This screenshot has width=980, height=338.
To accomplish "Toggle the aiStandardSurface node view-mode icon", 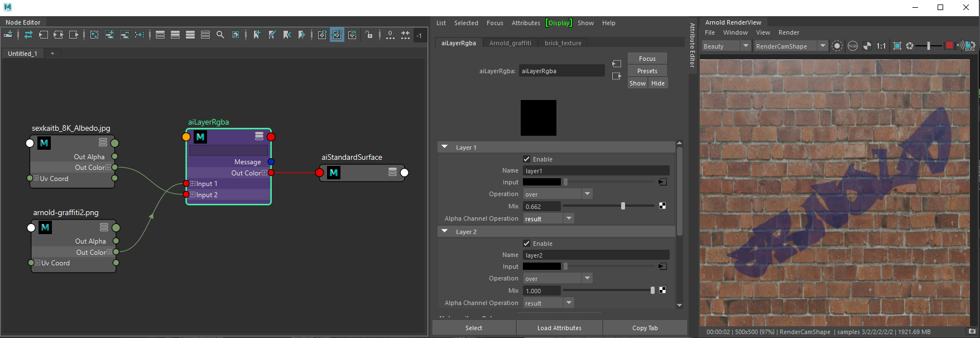I will point(393,172).
